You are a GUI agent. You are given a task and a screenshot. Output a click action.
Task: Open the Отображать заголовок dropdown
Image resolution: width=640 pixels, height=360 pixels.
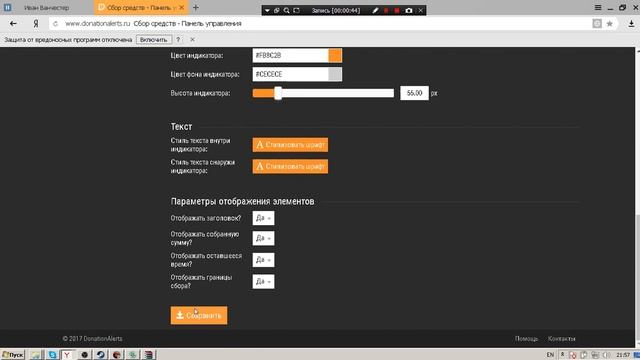263,218
